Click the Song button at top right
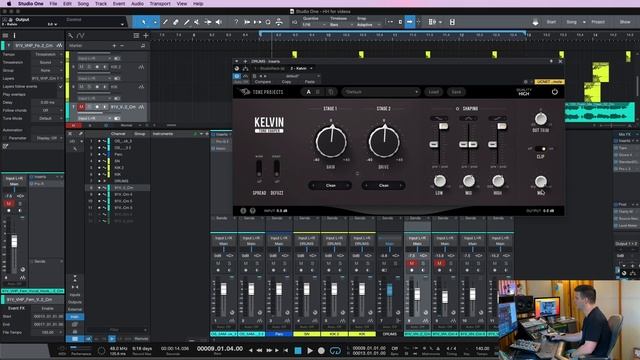 pyautogui.click(x=571, y=22)
